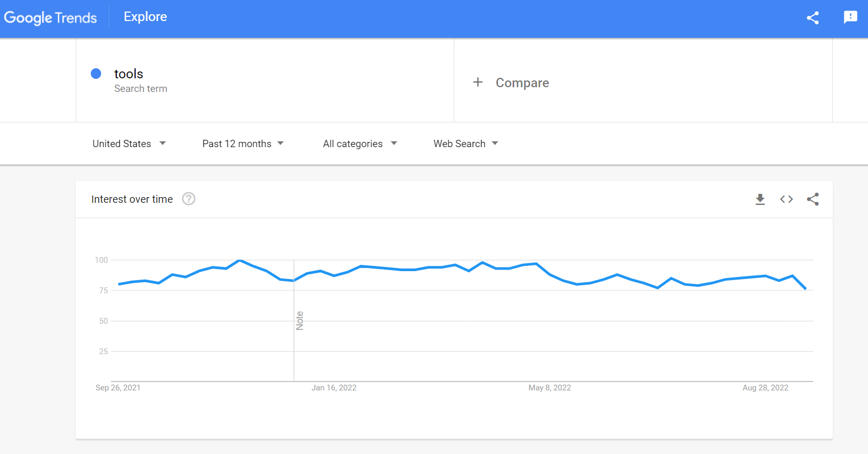Open the embed code icon for the chart
The height and width of the screenshot is (454, 868).
coord(787,199)
